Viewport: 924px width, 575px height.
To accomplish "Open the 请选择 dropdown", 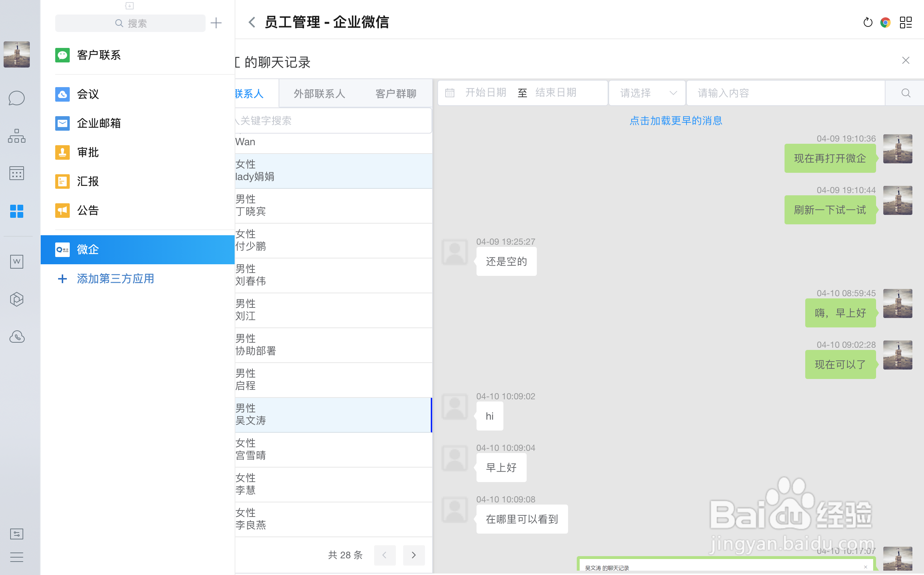I will [x=647, y=93].
